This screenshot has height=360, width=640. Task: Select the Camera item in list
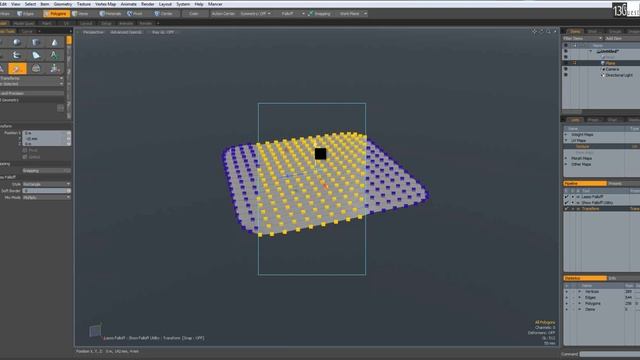612,69
